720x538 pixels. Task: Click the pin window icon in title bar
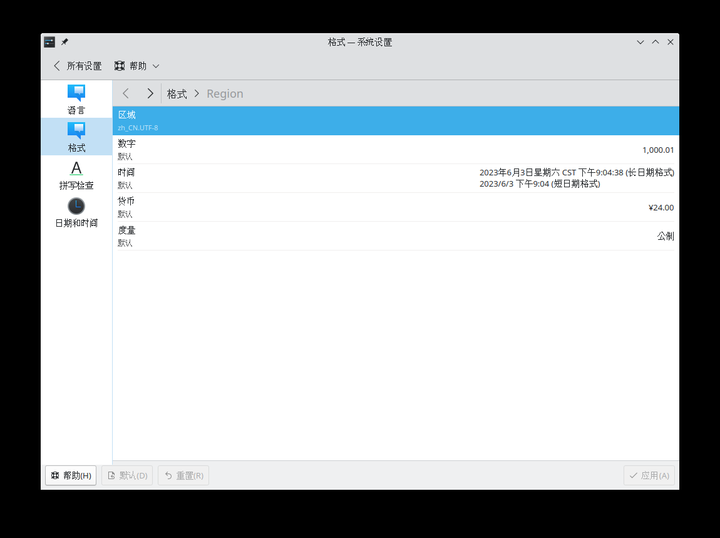(65, 42)
